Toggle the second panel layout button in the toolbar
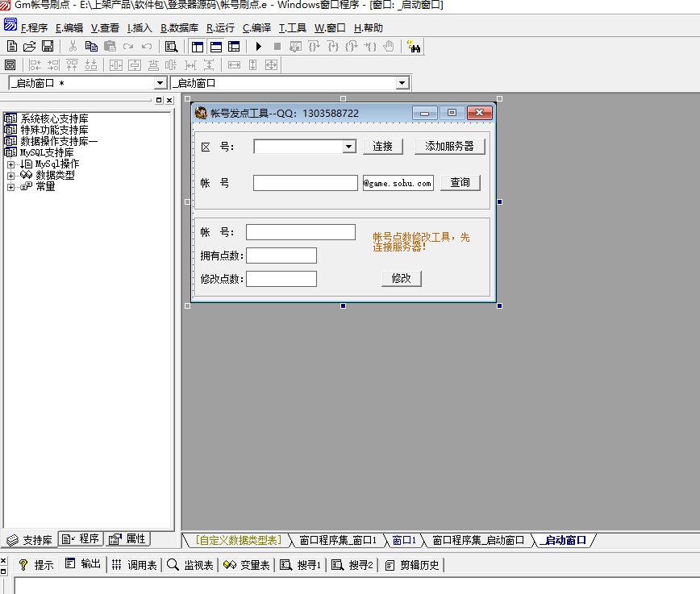 215,47
